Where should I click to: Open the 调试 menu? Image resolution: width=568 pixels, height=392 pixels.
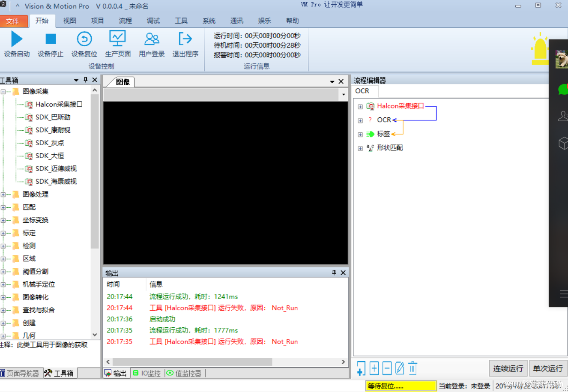[153, 20]
